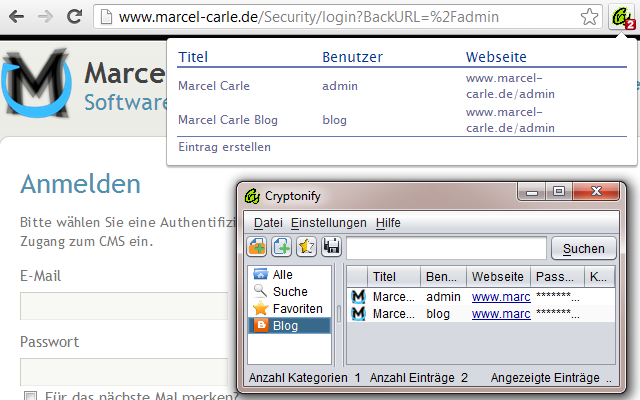
Task: Select Suche in the category list
Action: [289, 291]
